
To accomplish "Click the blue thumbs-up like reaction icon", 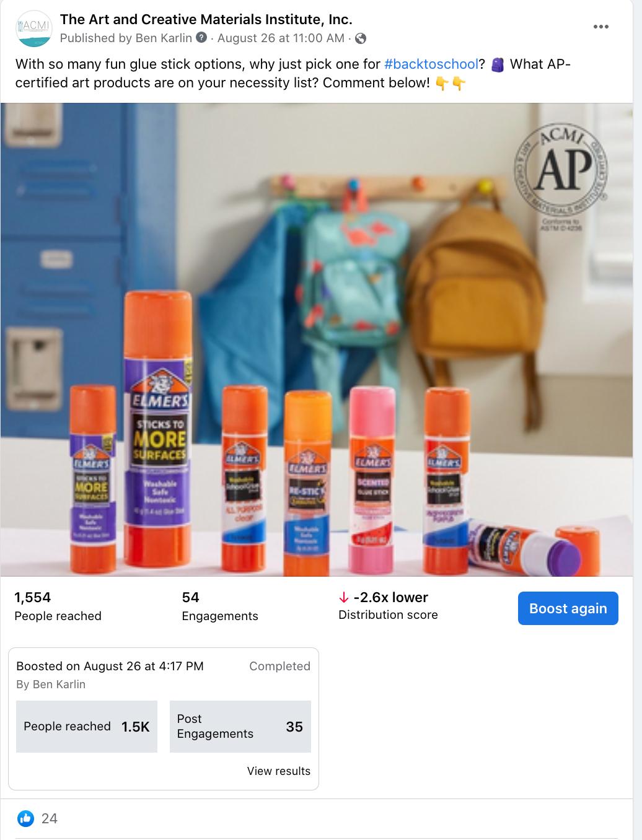I will coord(25,818).
